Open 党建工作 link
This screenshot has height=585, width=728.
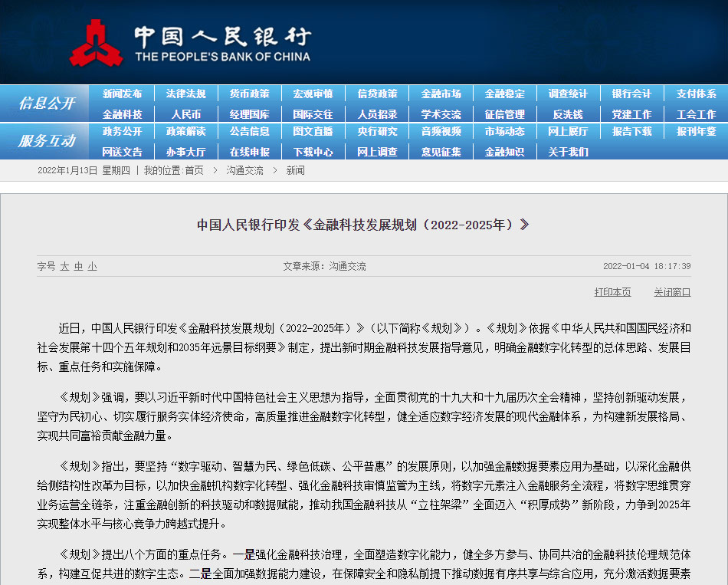click(x=631, y=114)
